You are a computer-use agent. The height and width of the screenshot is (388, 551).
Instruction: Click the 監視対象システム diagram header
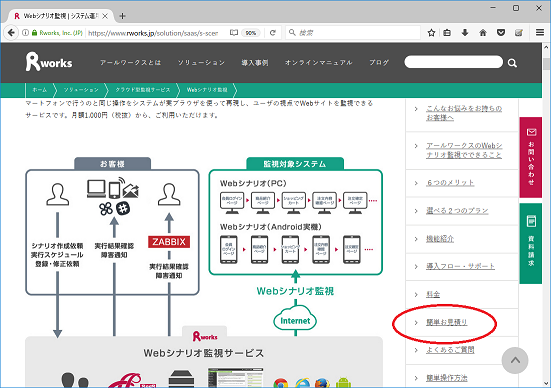tap(295, 164)
